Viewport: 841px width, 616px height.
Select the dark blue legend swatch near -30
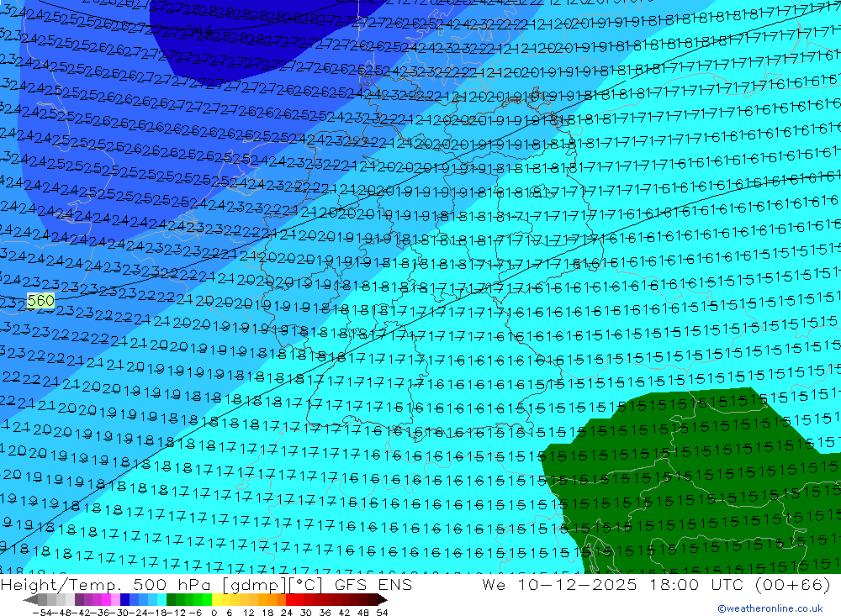[x=124, y=599]
